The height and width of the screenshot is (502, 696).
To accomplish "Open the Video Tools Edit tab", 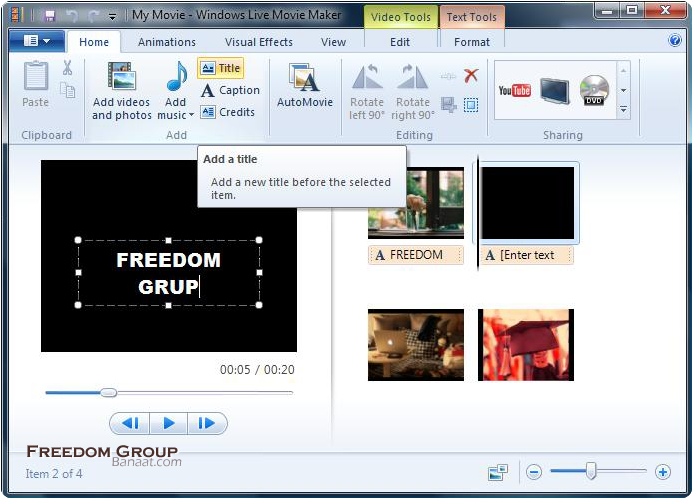I will [400, 42].
